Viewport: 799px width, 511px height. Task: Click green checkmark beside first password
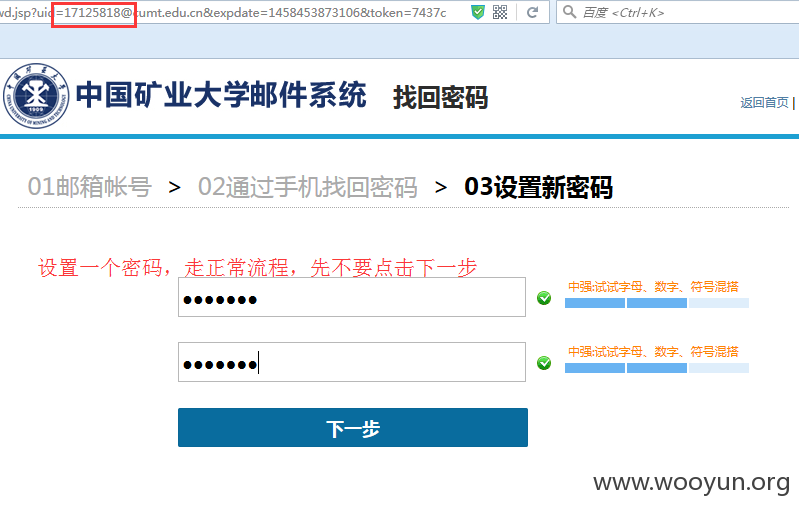coord(544,298)
